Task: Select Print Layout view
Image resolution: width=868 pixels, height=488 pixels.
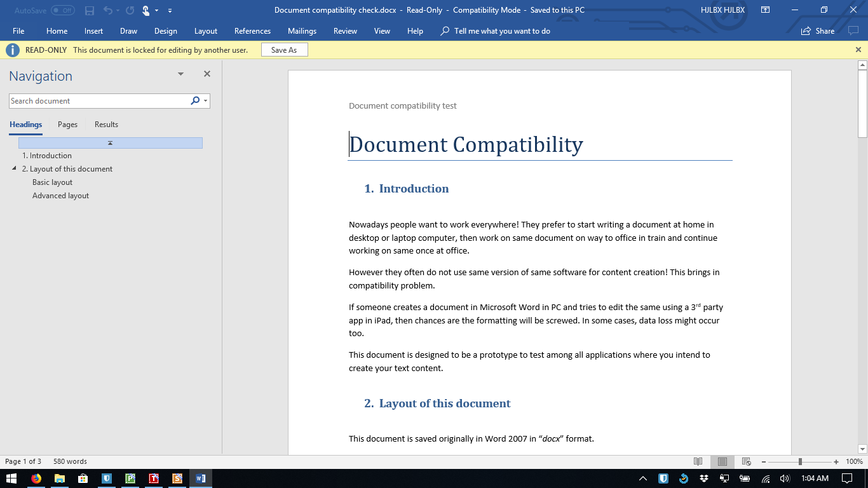Action: (722, 461)
